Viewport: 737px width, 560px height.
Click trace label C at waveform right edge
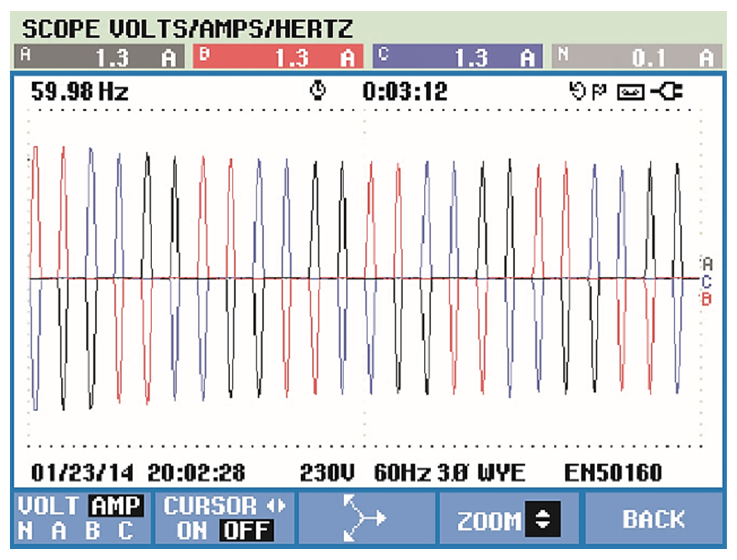pyautogui.click(x=706, y=282)
